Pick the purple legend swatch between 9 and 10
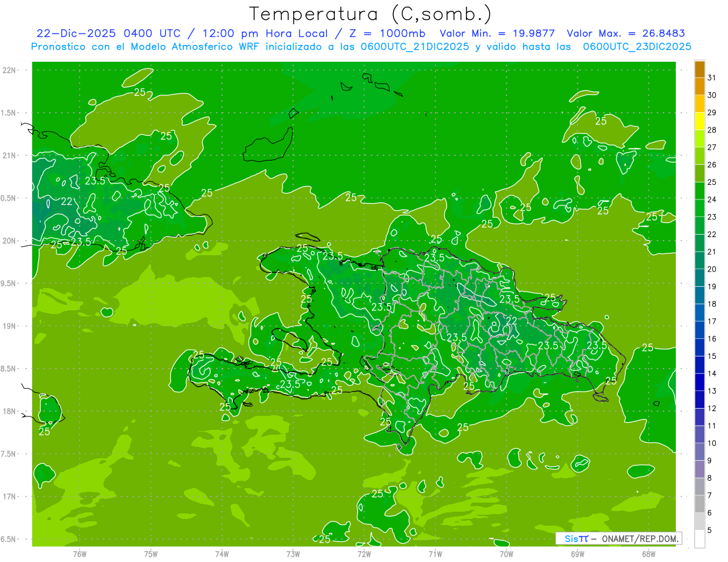The image size is (728, 562). tap(699, 452)
